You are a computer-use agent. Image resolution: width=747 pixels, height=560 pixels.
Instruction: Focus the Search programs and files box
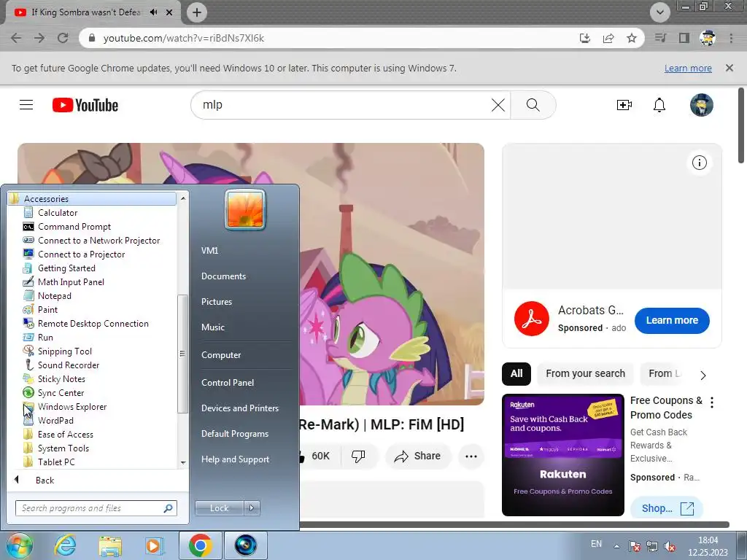[96, 508]
